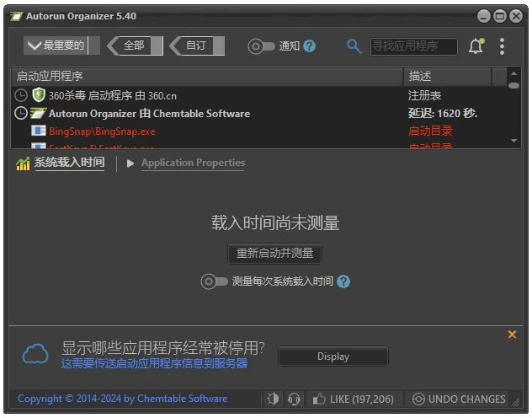532x418 pixels.
Task: Click the notification bell icon
Action: coord(476,46)
